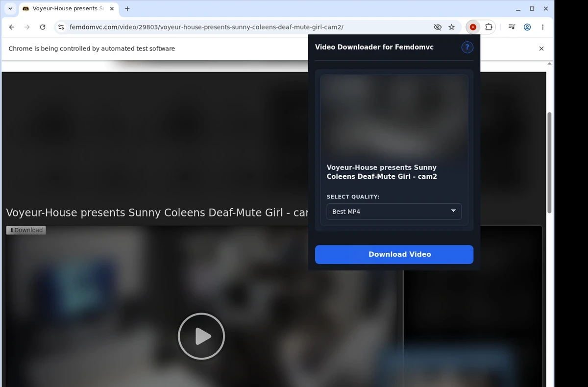Screen dimensions: 588x387
Task: Bookmark this page with the star icon
Action: [452, 27]
